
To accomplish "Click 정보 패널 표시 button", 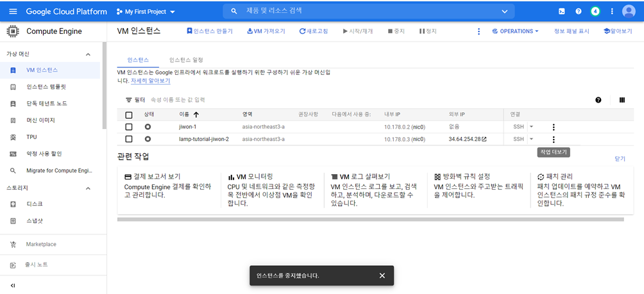I will (x=572, y=31).
